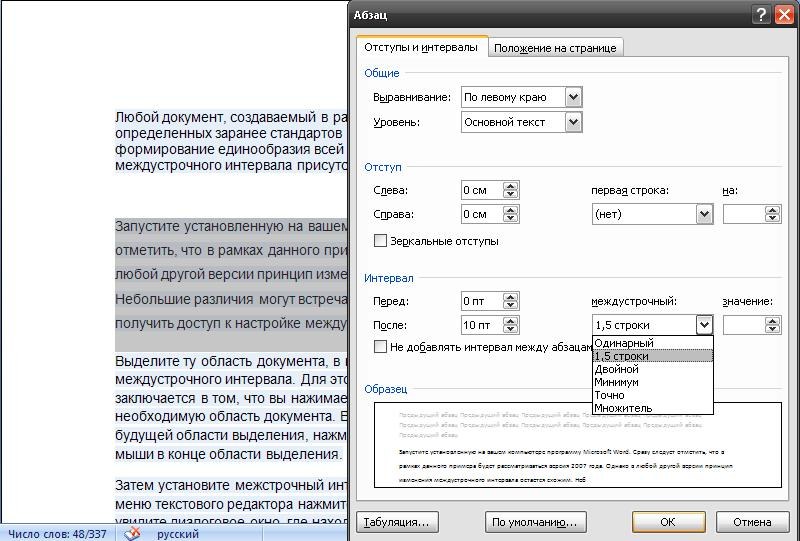Viewport: 800px width, 541px height.
Task: Click the document paragraph starting with Выделите ту область
Action: pyautogui.click(x=231, y=407)
